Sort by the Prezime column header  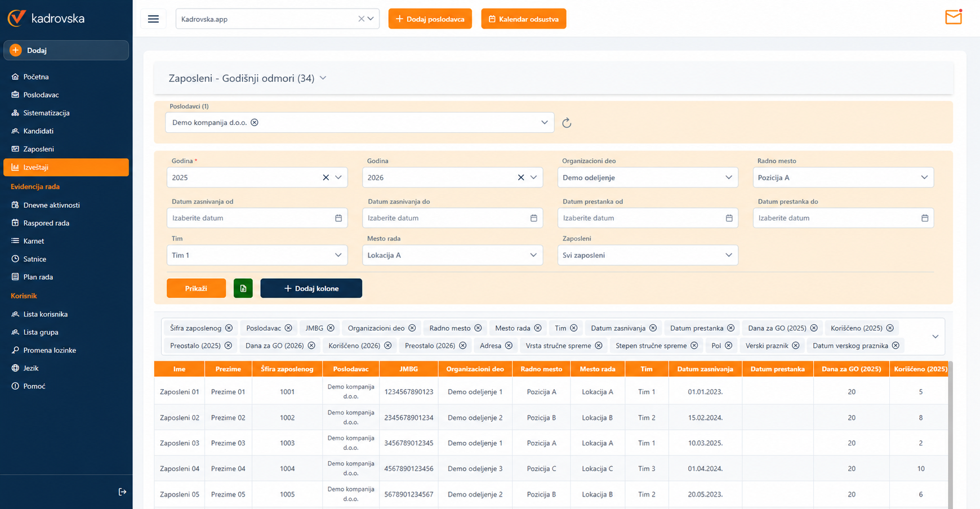coord(228,369)
